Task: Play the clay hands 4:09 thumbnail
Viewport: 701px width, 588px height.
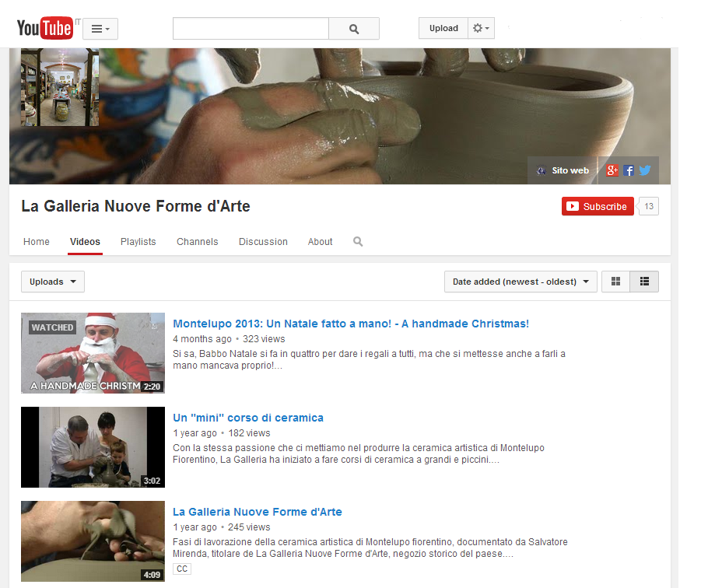Action: click(x=93, y=541)
